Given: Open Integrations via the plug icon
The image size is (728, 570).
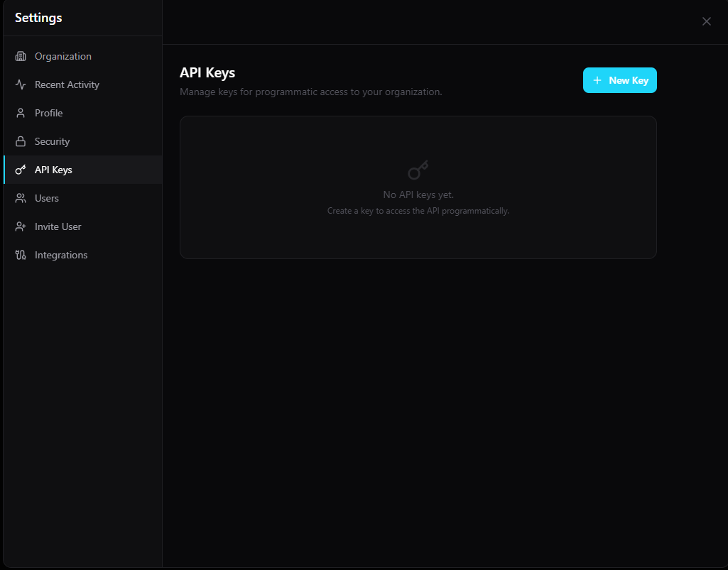Looking at the screenshot, I should coord(22,255).
